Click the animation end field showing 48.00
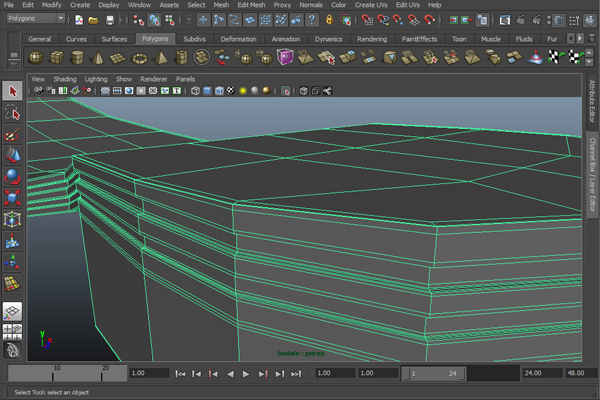 coord(580,373)
